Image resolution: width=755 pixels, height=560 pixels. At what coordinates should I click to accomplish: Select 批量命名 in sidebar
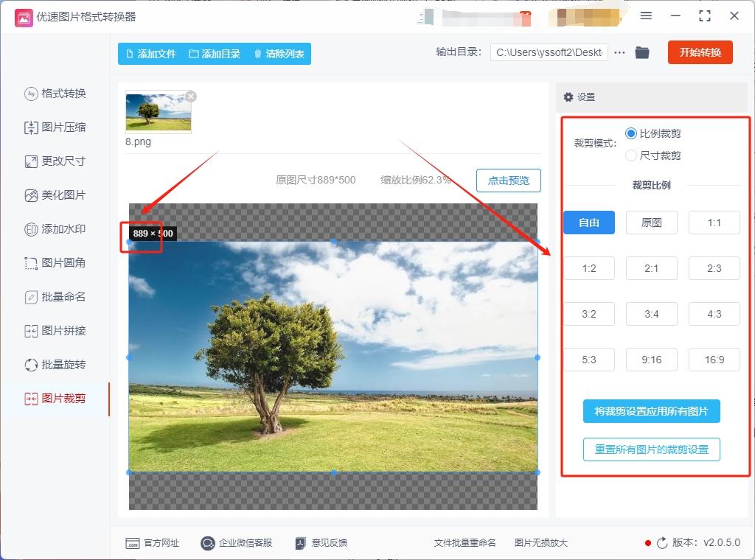pyautogui.click(x=55, y=297)
